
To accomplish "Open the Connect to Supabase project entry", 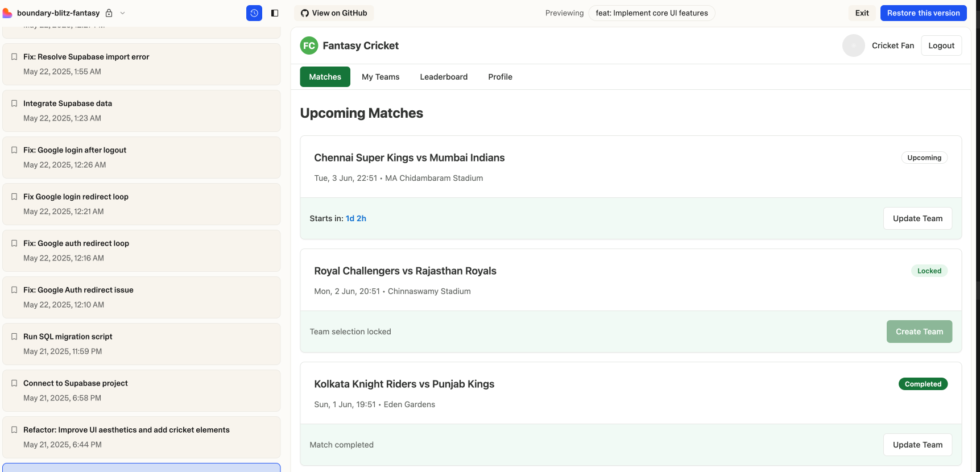I will (x=142, y=391).
